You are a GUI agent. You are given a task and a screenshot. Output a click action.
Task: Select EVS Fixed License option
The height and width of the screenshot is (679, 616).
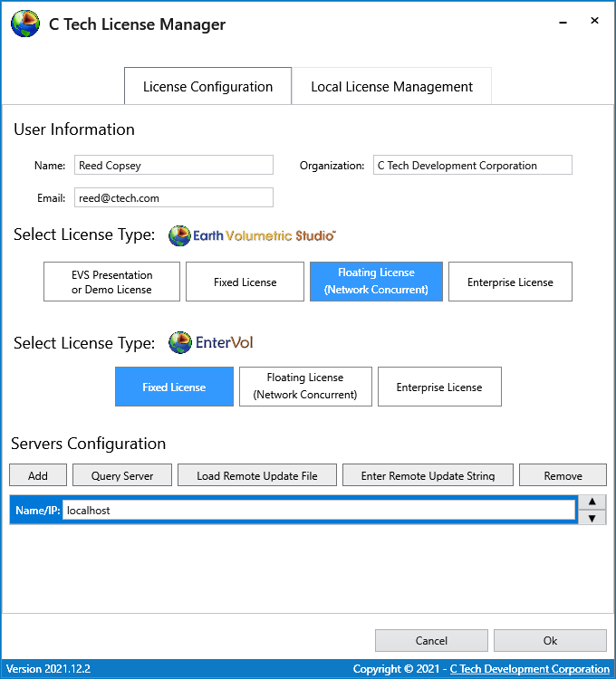pos(245,282)
